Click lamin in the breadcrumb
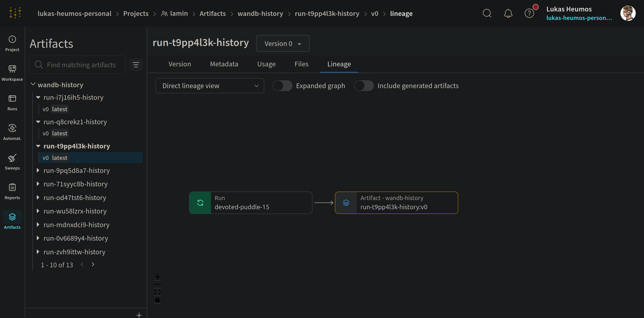Viewport: 644px width, 318px height. click(179, 13)
